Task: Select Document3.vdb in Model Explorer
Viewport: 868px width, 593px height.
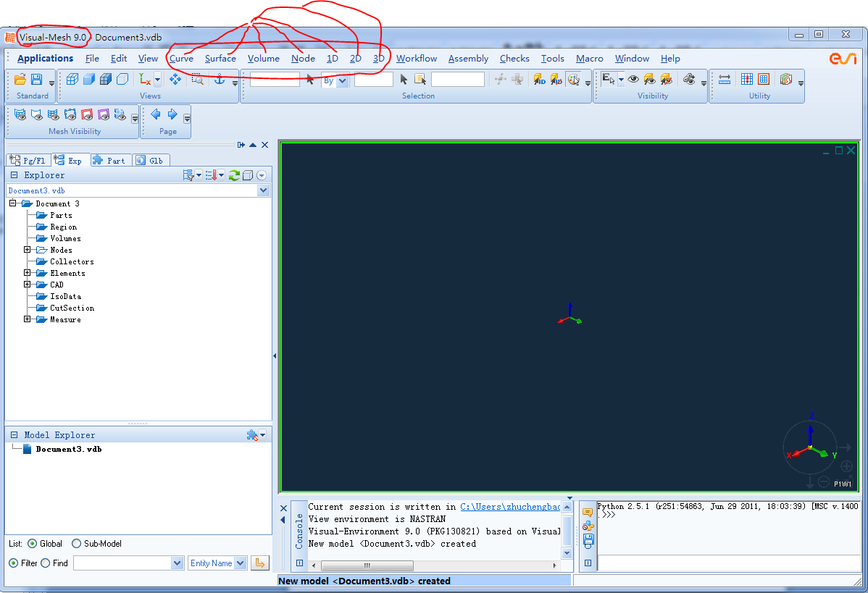Action: click(x=69, y=449)
